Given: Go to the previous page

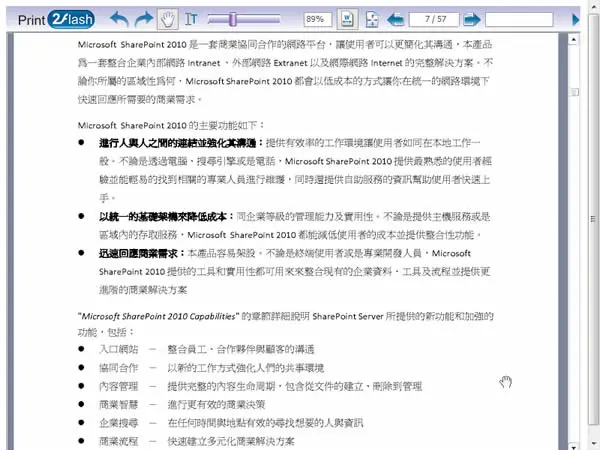Looking at the screenshot, I should click(395, 19).
